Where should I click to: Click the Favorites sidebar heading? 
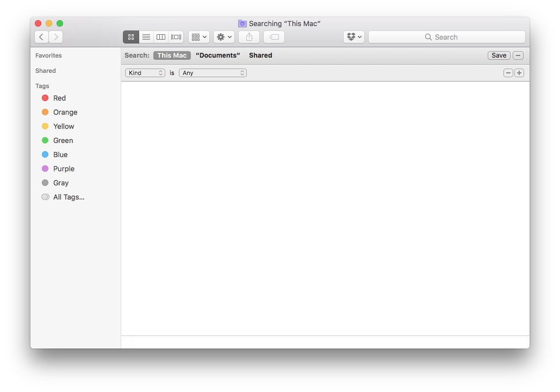click(x=48, y=55)
